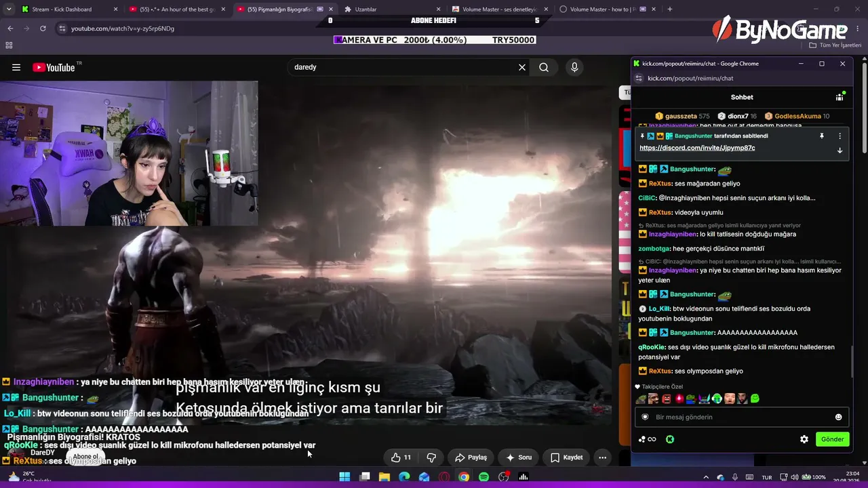
Task: Switch the TUR keyboard language indicator
Action: coord(767,477)
